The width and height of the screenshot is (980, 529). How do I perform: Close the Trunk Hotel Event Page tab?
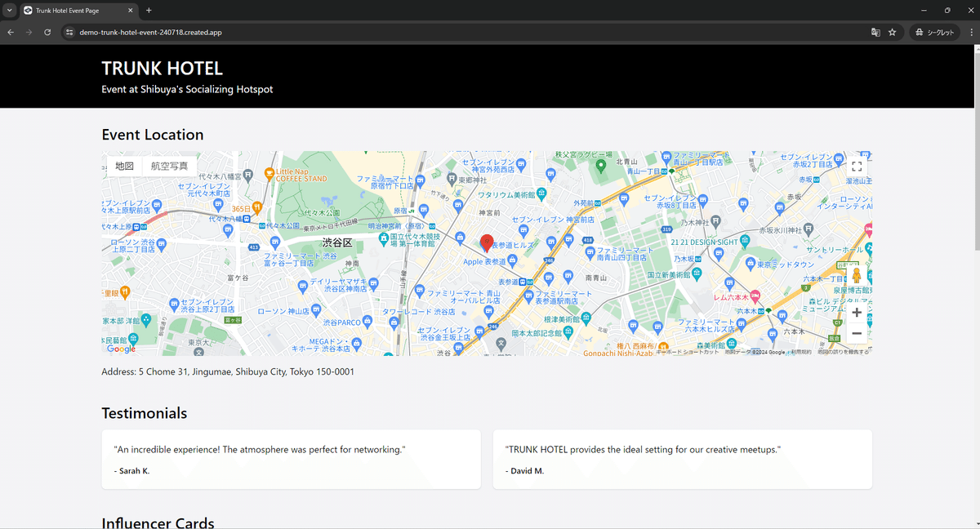pos(131,11)
